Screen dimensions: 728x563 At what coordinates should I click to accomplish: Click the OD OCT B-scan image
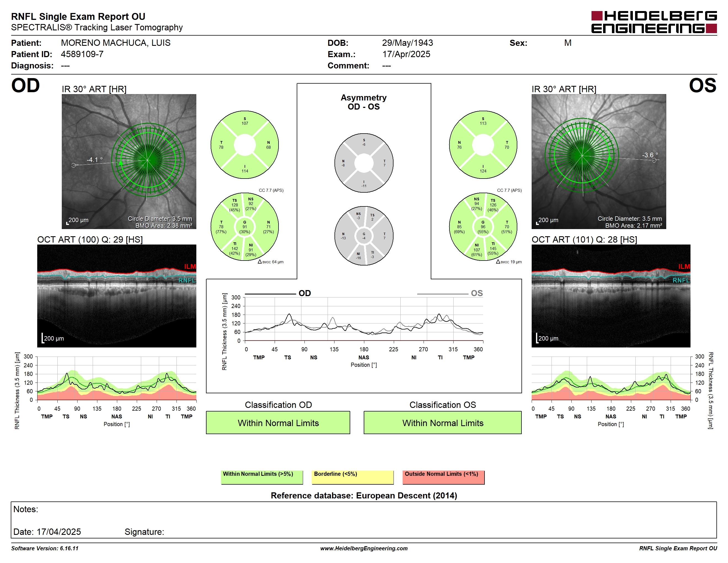point(117,296)
